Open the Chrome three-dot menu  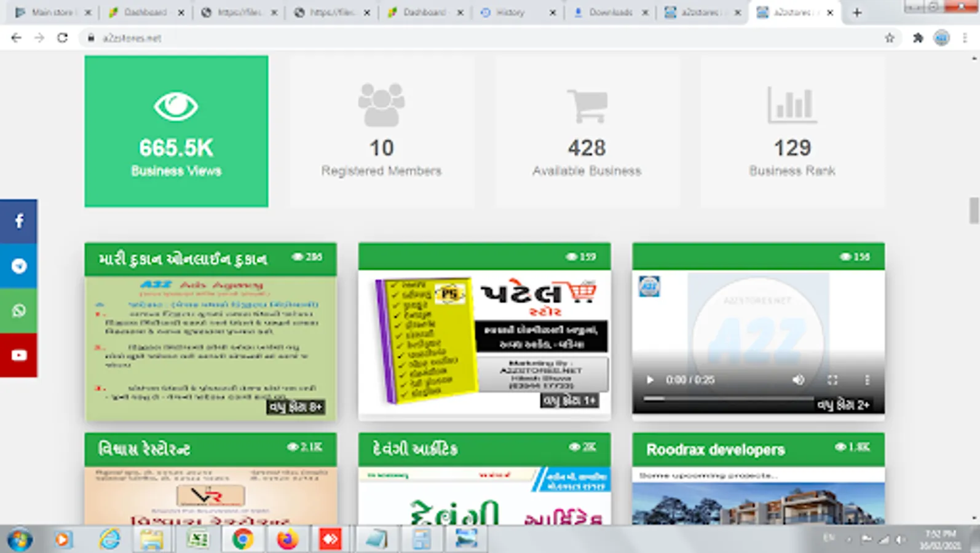pyautogui.click(x=965, y=38)
